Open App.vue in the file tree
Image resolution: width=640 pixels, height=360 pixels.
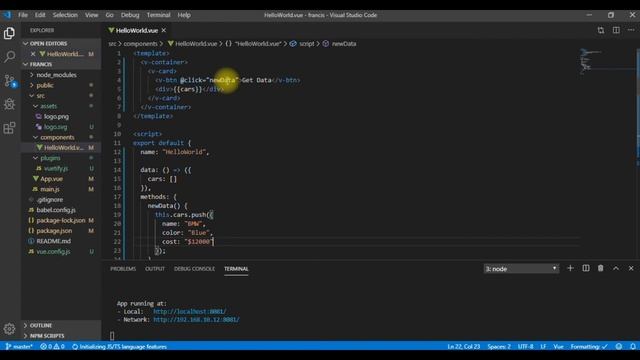click(51, 179)
